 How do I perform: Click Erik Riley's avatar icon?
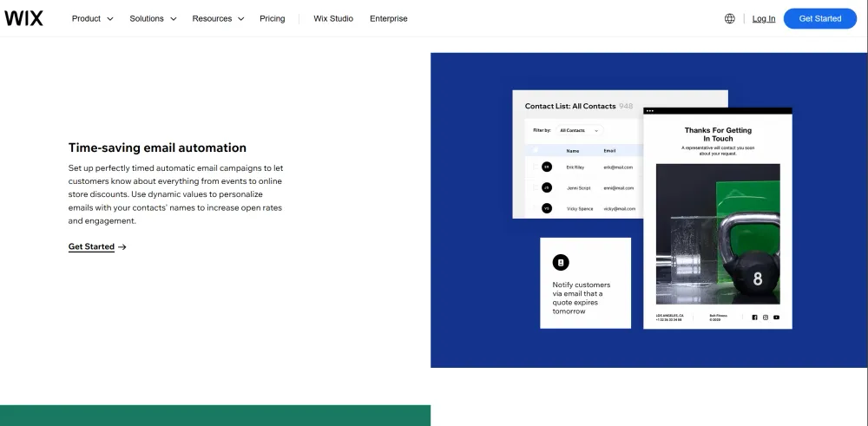pos(547,167)
